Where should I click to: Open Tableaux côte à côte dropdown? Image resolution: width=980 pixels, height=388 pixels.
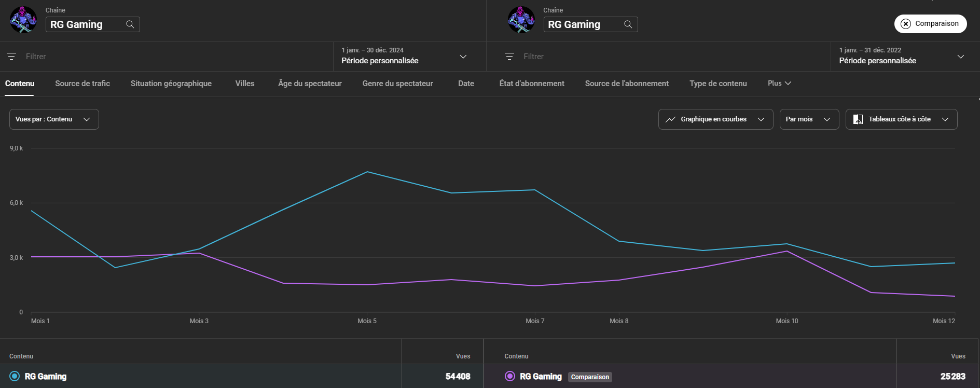901,119
